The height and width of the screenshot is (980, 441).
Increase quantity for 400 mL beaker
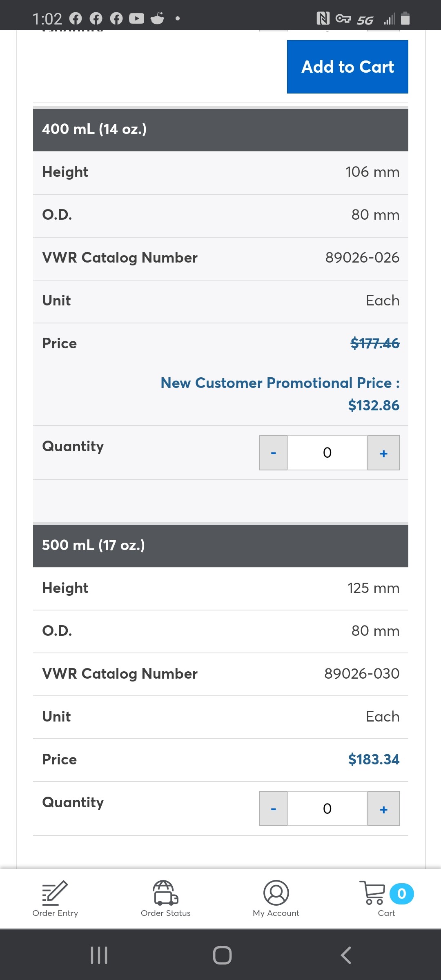click(x=383, y=453)
